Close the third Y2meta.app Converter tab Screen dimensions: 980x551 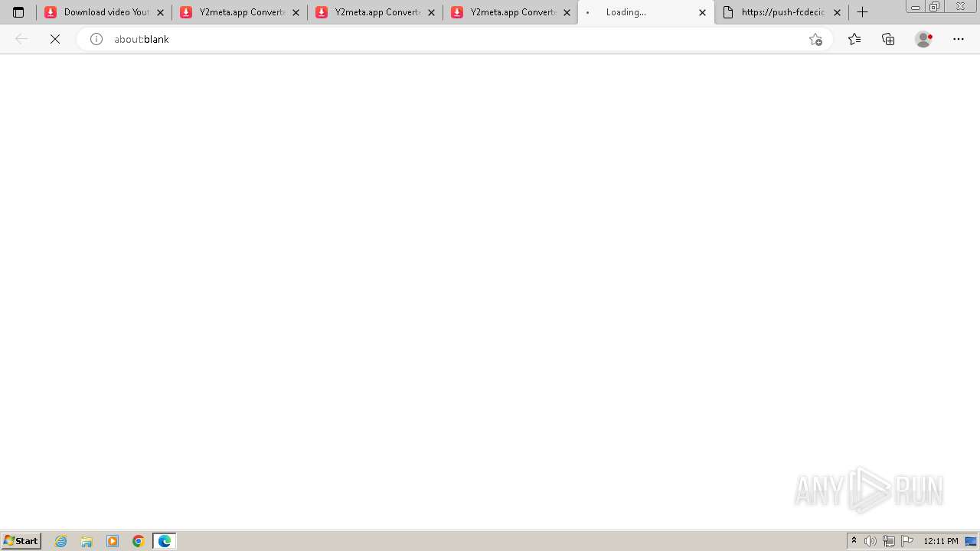567,12
